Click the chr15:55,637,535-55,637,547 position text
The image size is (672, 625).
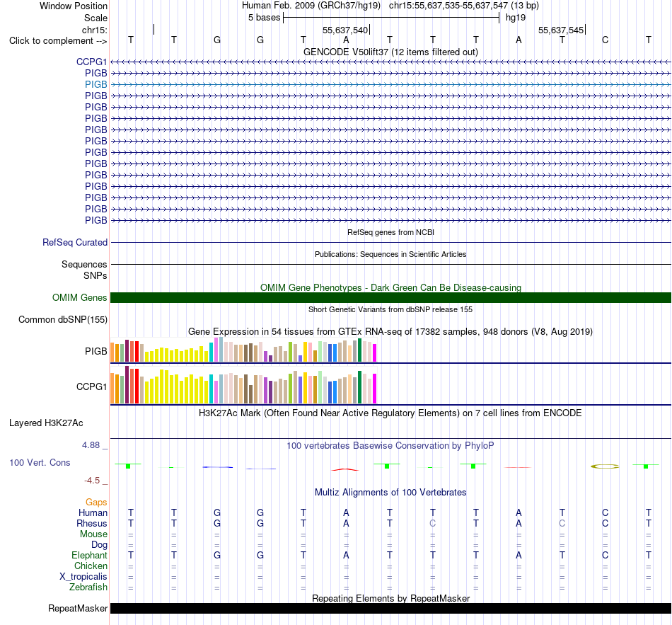coord(464,6)
